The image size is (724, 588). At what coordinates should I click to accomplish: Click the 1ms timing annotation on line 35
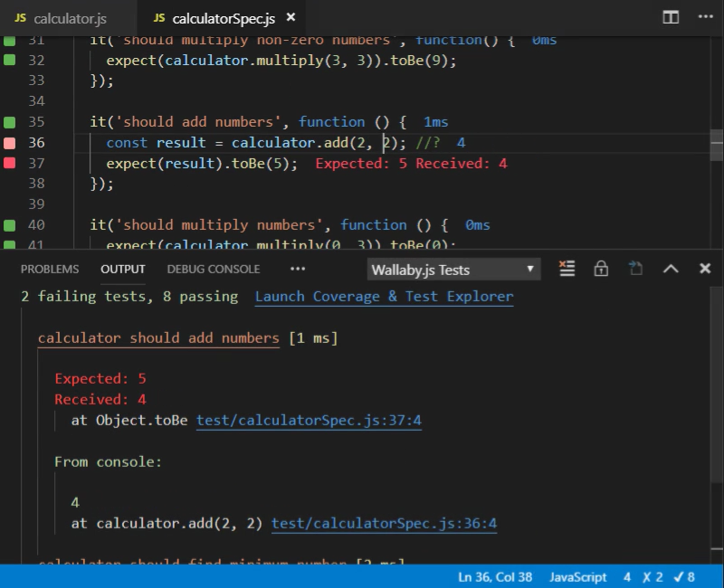(436, 122)
